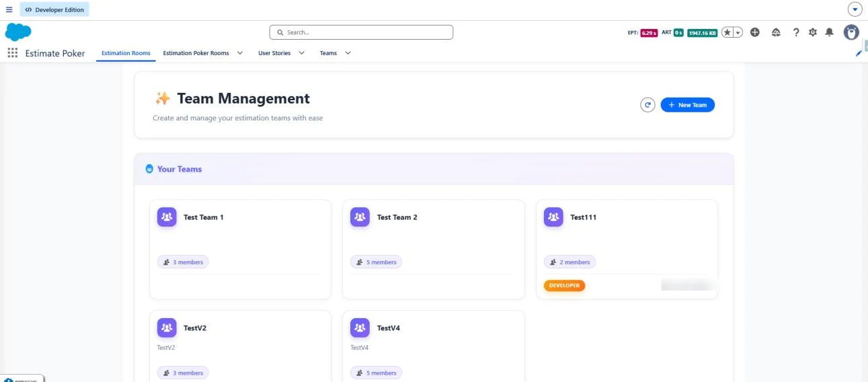Focus the global Search field

(x=361, y=32)
